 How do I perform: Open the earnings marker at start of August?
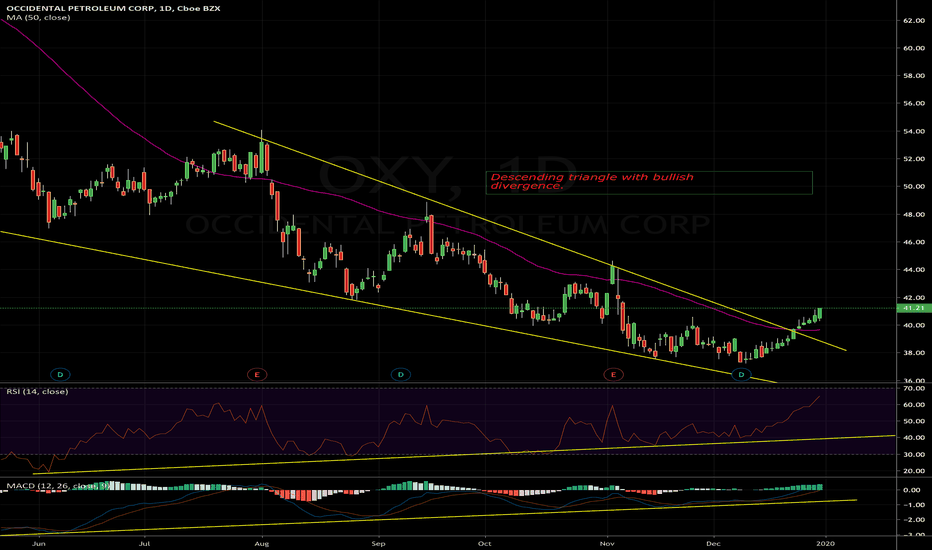(257, 375)
